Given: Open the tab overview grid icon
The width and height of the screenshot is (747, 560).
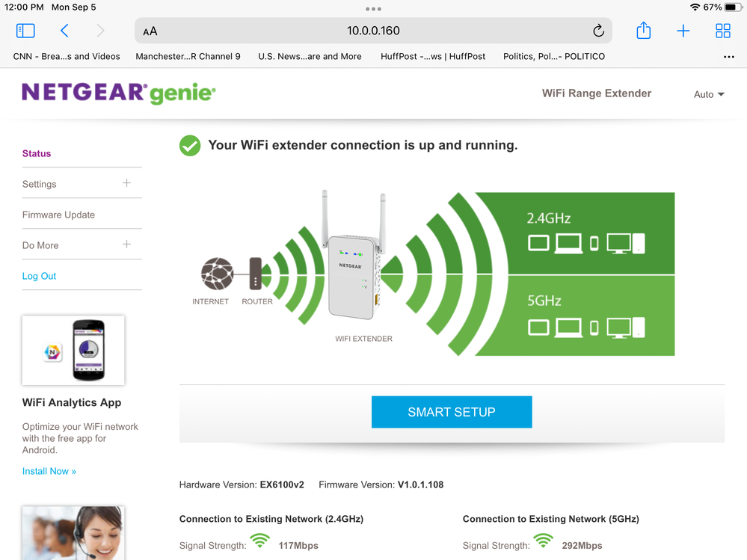Looking at the screenshot, I should pos(723,31).
